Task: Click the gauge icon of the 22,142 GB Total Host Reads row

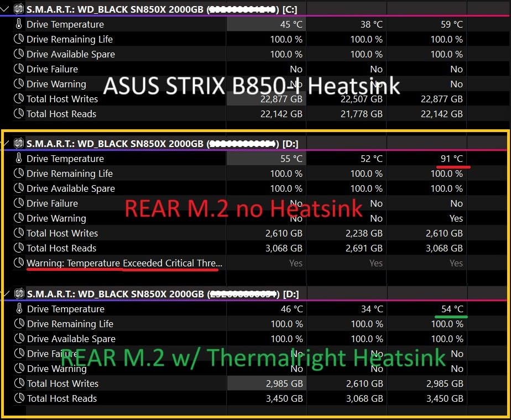Action: [19, 114]
